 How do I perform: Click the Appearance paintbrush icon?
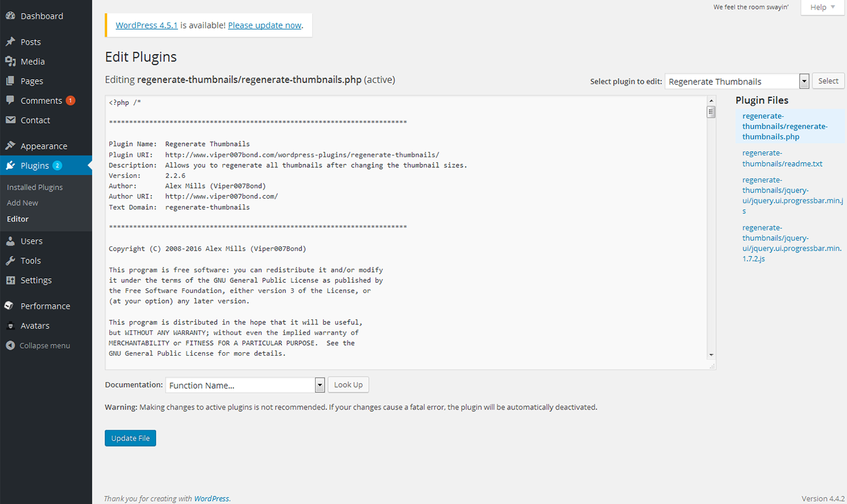click(x=10, y=146)
